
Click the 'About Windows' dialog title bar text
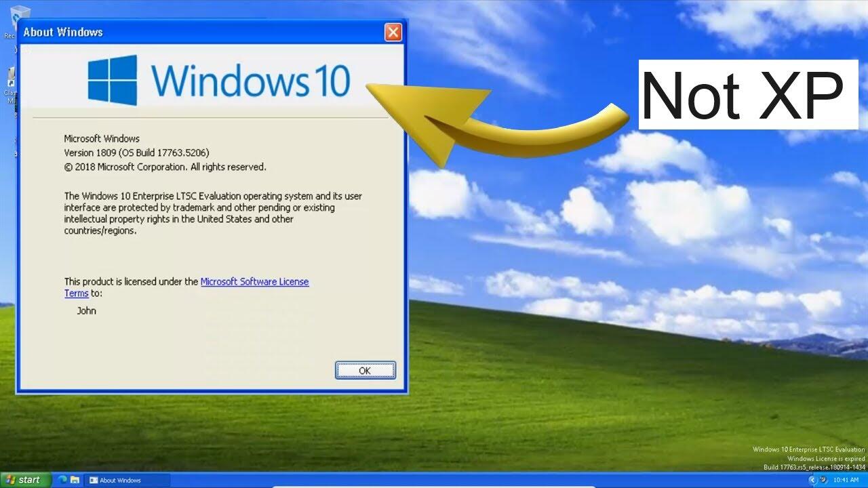63,32
